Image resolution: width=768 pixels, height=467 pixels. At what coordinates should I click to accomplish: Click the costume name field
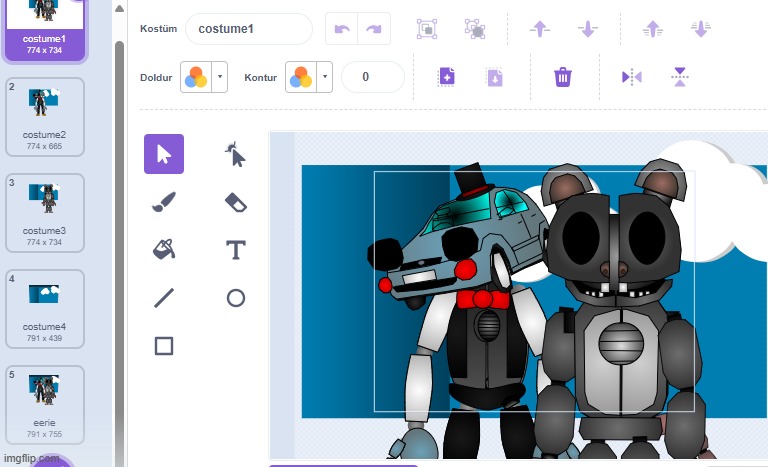pyautogui.click(x=249, y=29)
